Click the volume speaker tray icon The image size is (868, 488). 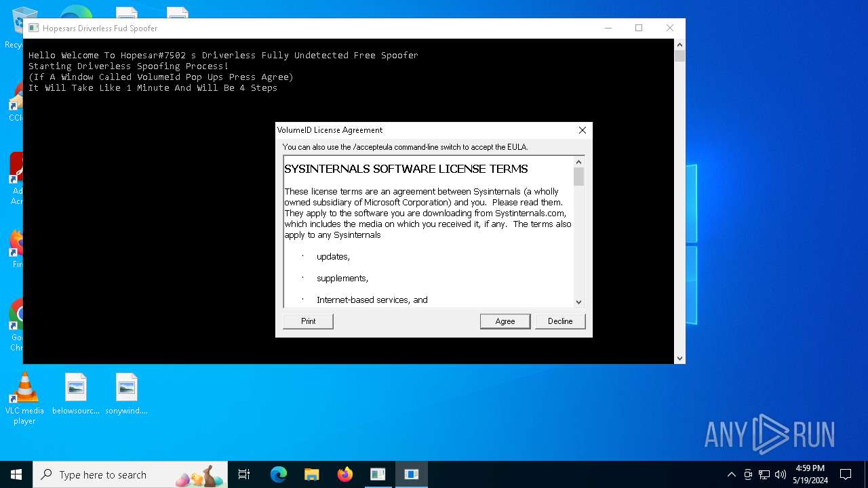pos(781,474)
